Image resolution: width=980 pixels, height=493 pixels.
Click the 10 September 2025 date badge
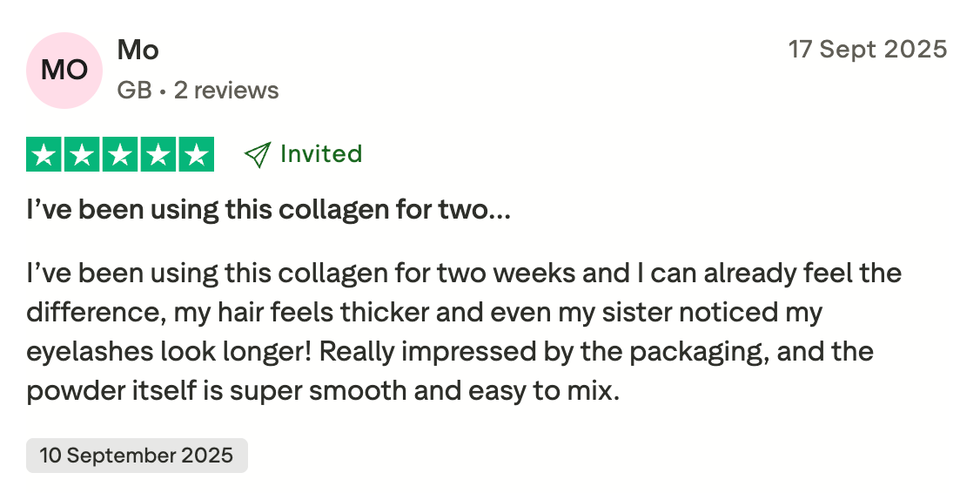pyautogui.click(x=137, y=455)
